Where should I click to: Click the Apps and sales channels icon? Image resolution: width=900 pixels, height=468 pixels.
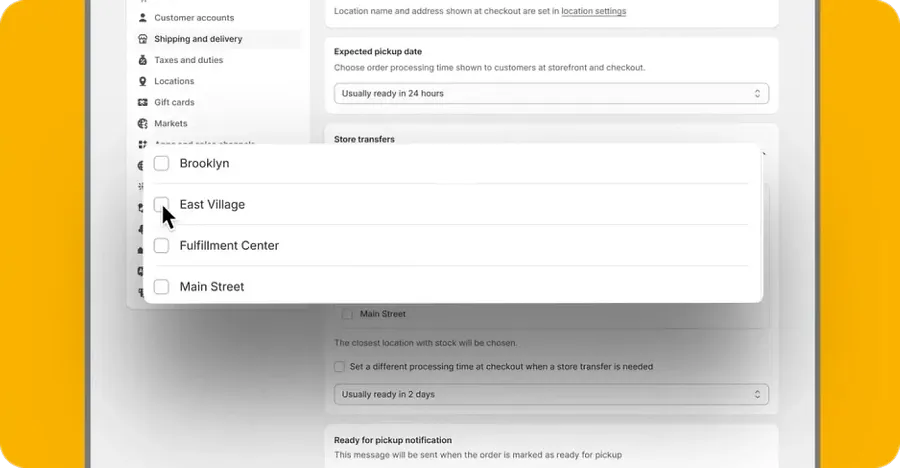tap(142, 144)
